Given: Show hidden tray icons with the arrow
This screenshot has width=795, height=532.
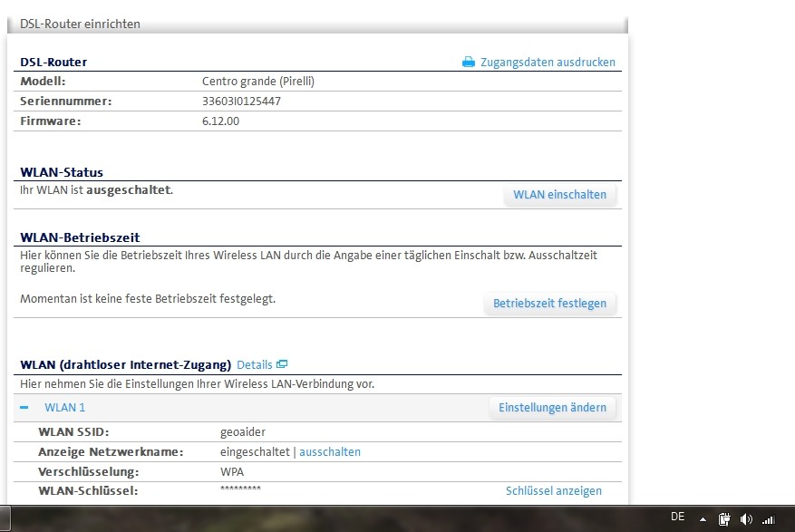Looking at the screenshot, I should pos(703,519).
